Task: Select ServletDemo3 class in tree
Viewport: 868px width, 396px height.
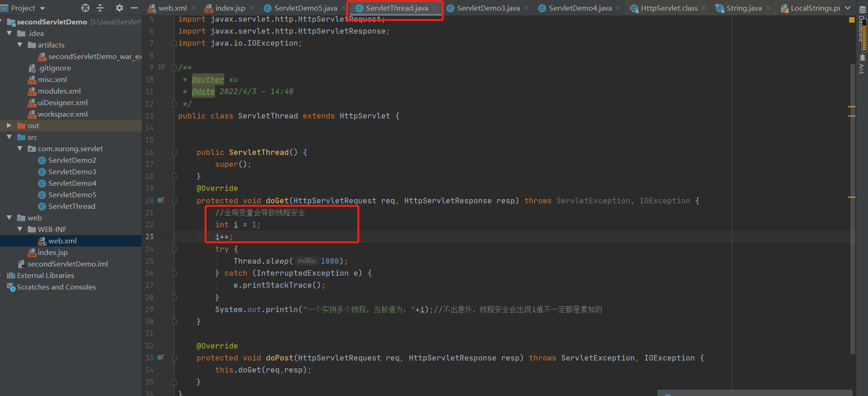Action: click(x=67, y=171)
